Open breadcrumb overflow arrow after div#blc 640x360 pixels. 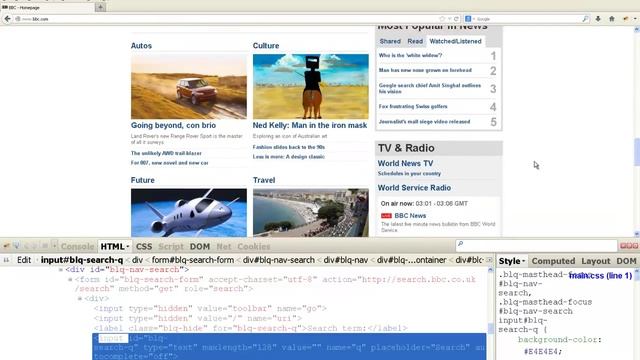489,260
